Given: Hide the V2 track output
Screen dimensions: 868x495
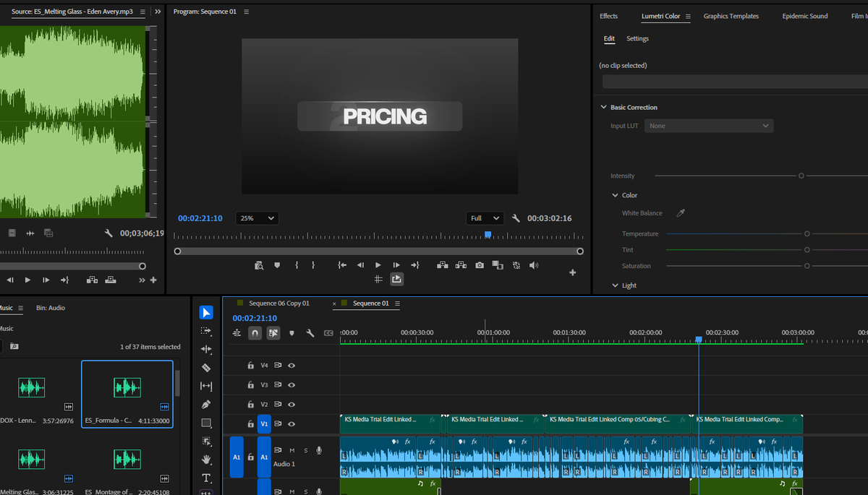Looking at the screenshot, I should click(x=292, y=405).
